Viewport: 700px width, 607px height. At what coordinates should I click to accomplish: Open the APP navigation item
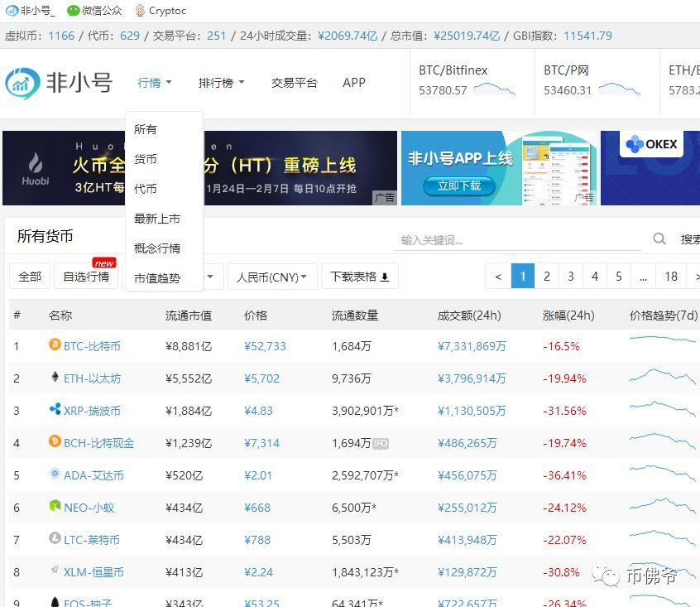pos(354,83)
